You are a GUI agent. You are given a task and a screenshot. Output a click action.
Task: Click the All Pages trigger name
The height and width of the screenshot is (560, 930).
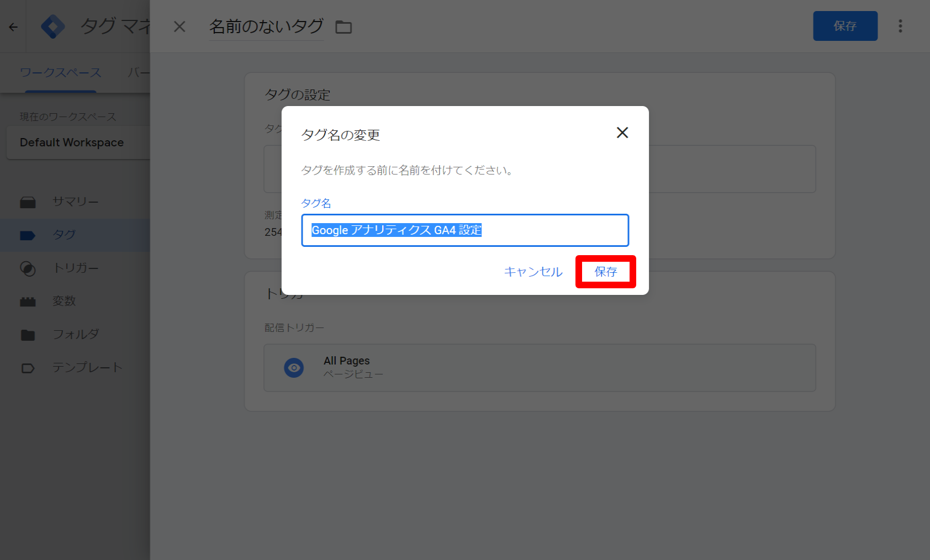tap(347, 361)
